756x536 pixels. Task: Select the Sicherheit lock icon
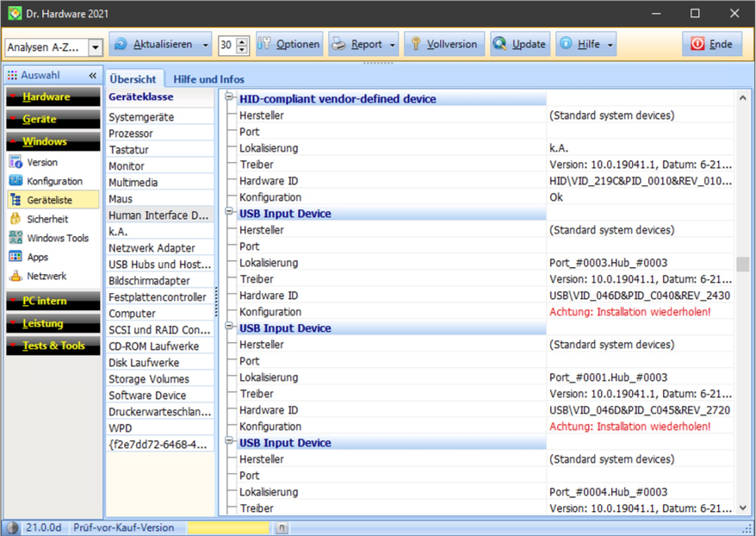(15, 219)
